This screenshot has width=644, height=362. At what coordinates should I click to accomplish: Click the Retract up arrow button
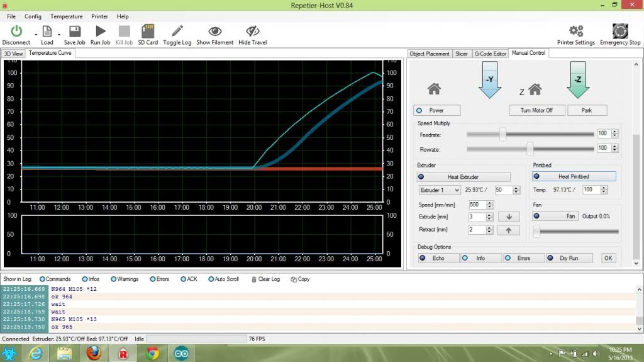(x=509, y=230)
